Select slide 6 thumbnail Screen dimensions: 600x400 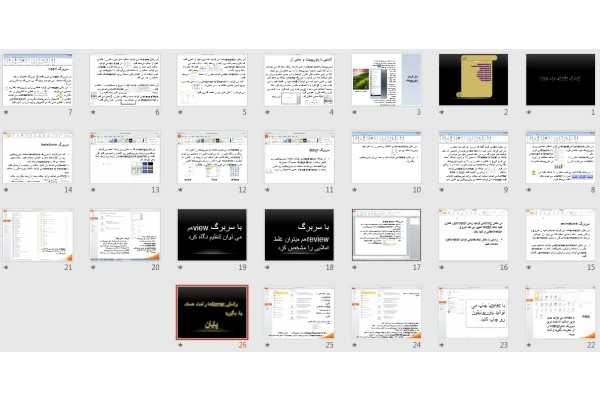(x=125, y=79)
